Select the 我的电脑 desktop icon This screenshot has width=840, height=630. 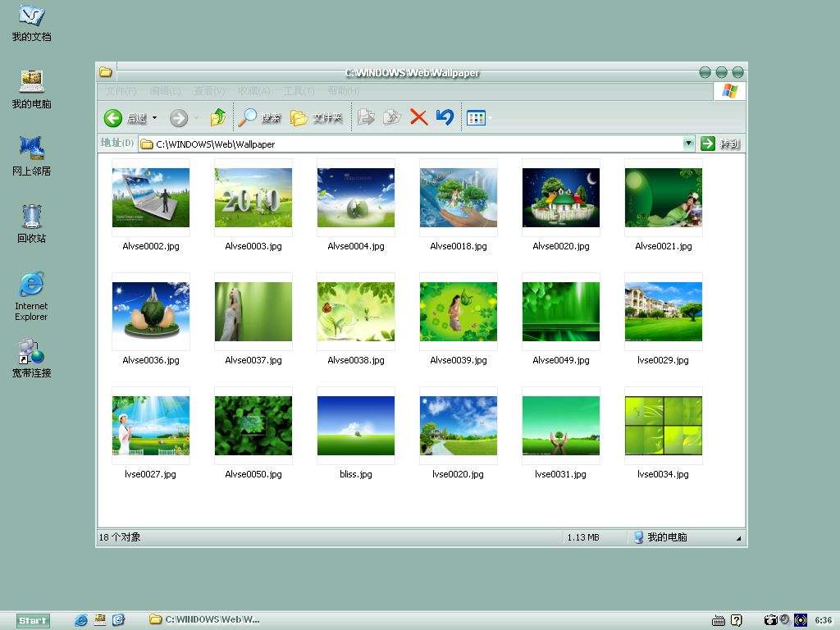[x=32, y=89]
